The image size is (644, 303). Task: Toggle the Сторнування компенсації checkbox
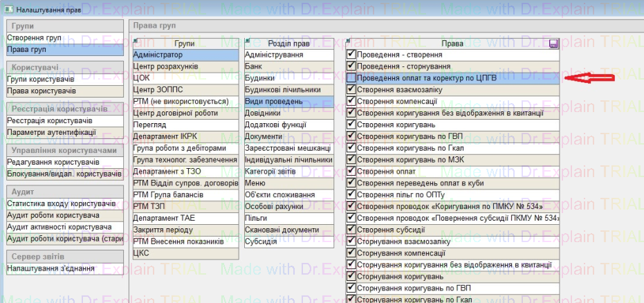click(351, 253)
